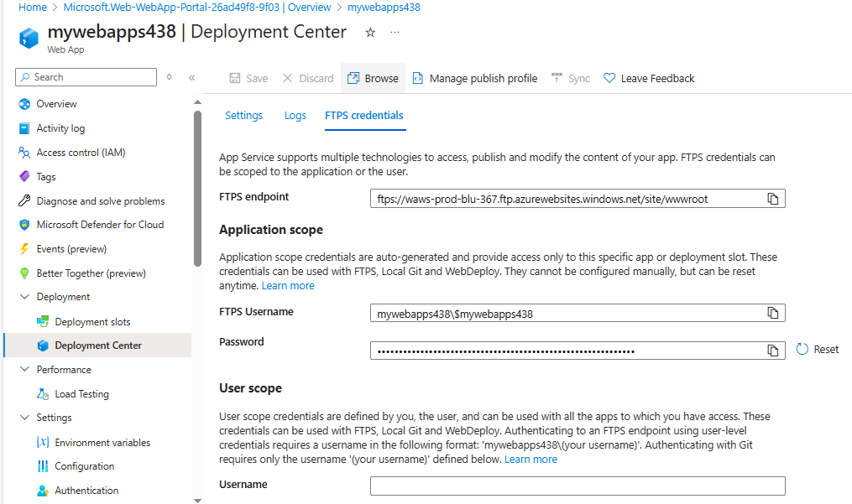852x504 pixels.
Task: Click the sidebar search magnifier icon
Action: click(25, 77)
